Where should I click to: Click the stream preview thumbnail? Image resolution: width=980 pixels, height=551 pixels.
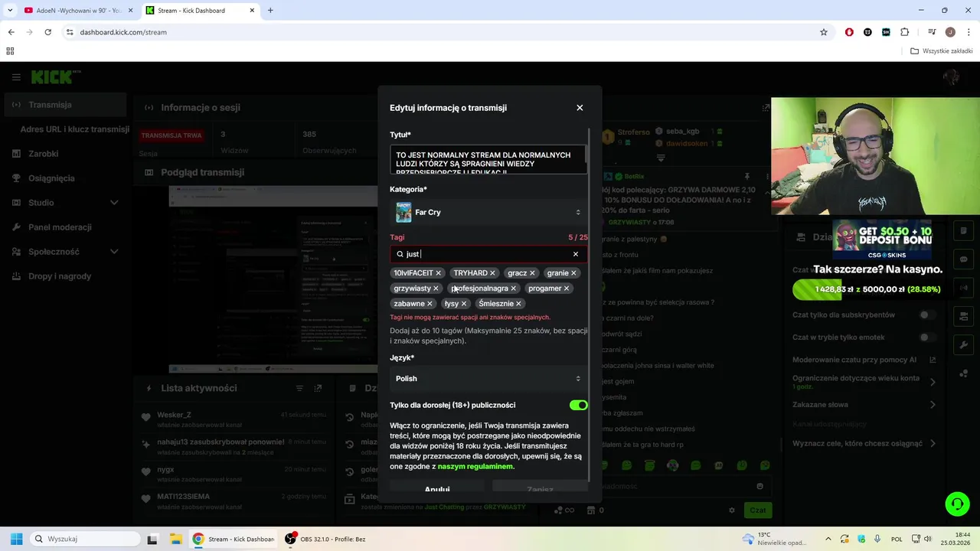click(x=273, y=279)
